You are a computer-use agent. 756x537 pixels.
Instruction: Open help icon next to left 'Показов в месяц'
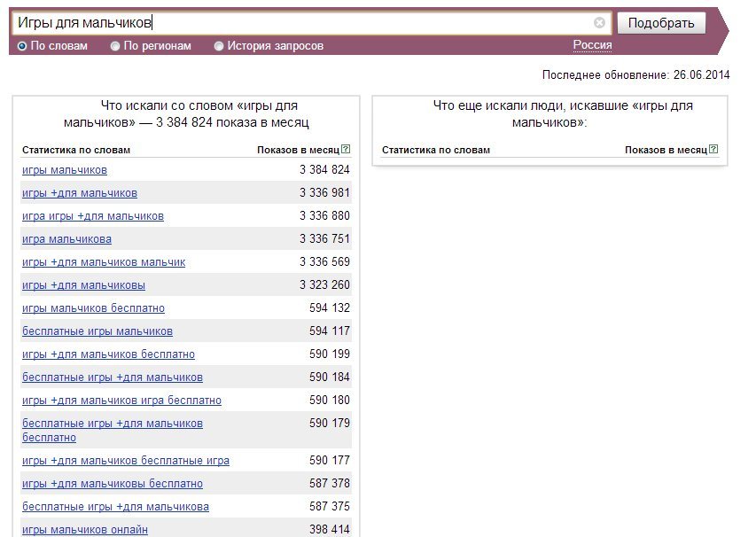point(346,150)
